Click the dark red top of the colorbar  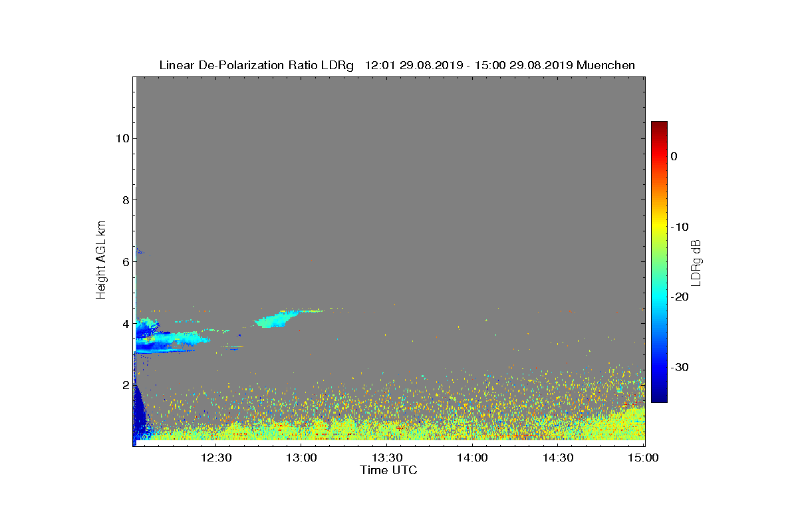coord(659,126)
